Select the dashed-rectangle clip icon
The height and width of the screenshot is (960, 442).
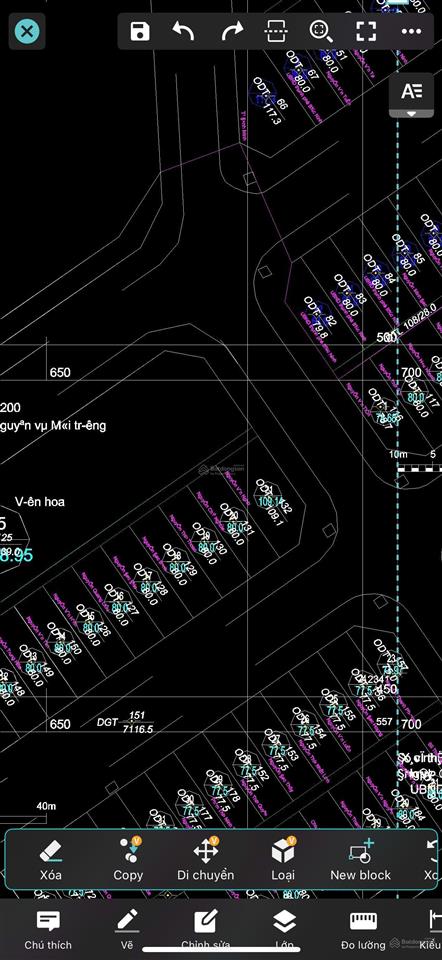coord(275,31)
